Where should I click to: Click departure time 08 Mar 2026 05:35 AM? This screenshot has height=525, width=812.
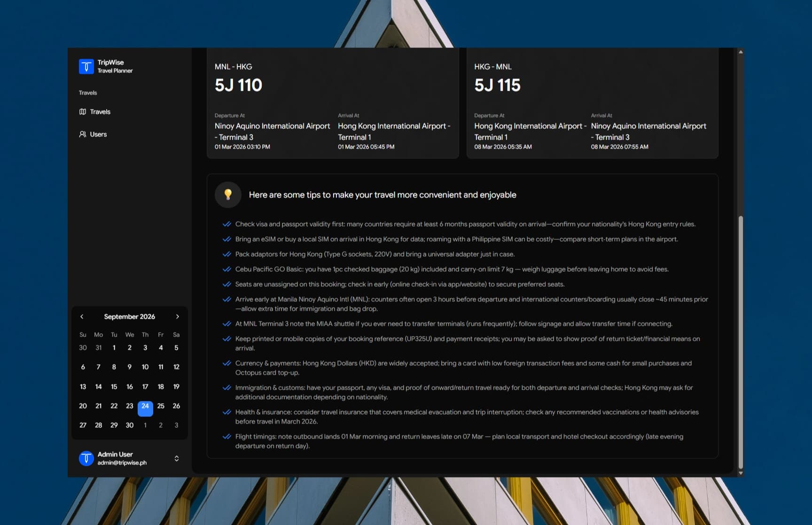click(x=503, y=147)
